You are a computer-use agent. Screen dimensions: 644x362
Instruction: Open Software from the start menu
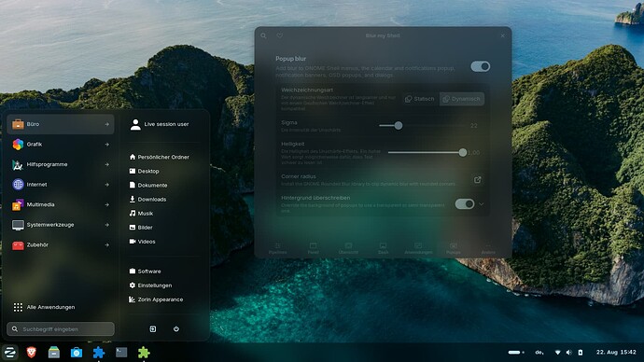[x=145, y=271]
